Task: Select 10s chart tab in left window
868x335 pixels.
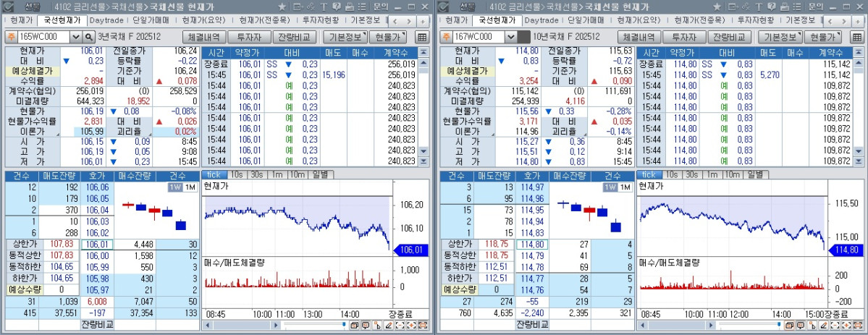Action: click(x=237, y=174)
